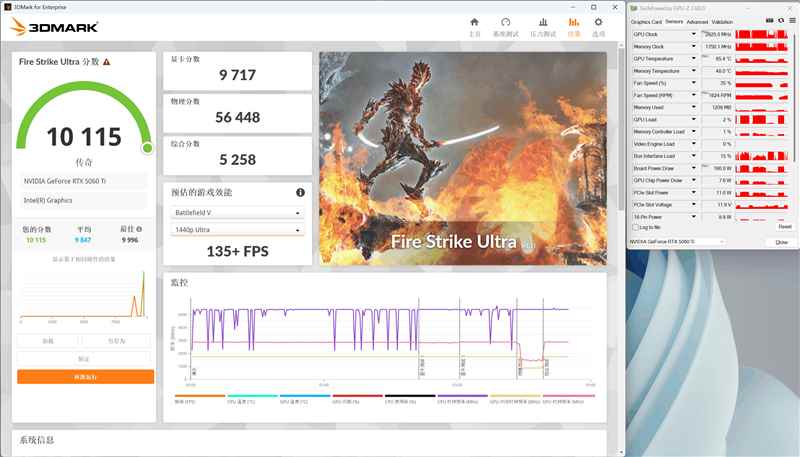Go to the benchmark tests gauge icon

[506, 25]
